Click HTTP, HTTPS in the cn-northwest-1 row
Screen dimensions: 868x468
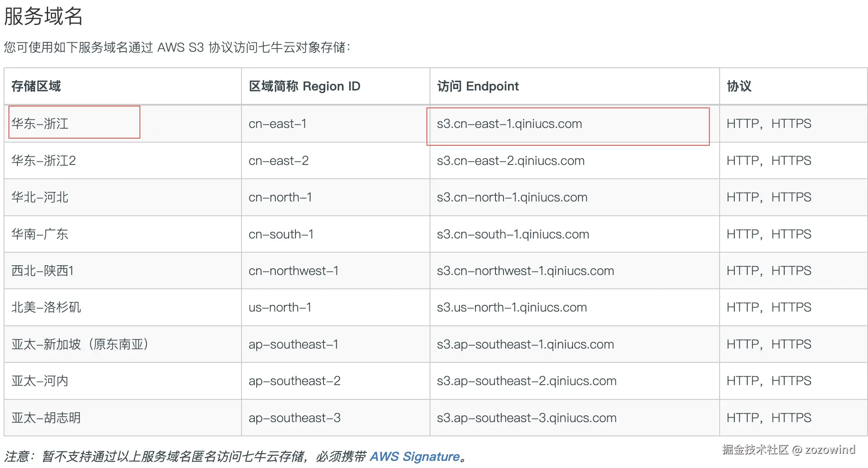pos(769,271)
